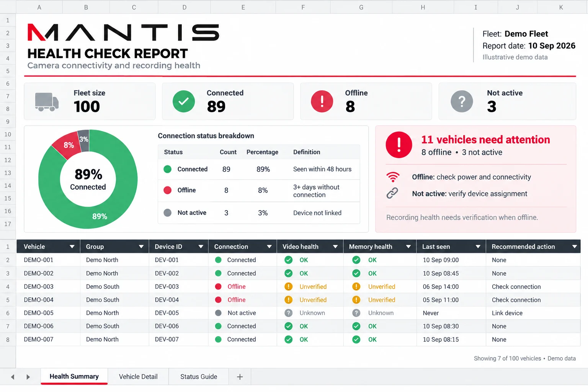The height and width of the screenshot is (392, 588).
Task: Click DEMO-005 grey not active status dot
Action: (218, 313)
